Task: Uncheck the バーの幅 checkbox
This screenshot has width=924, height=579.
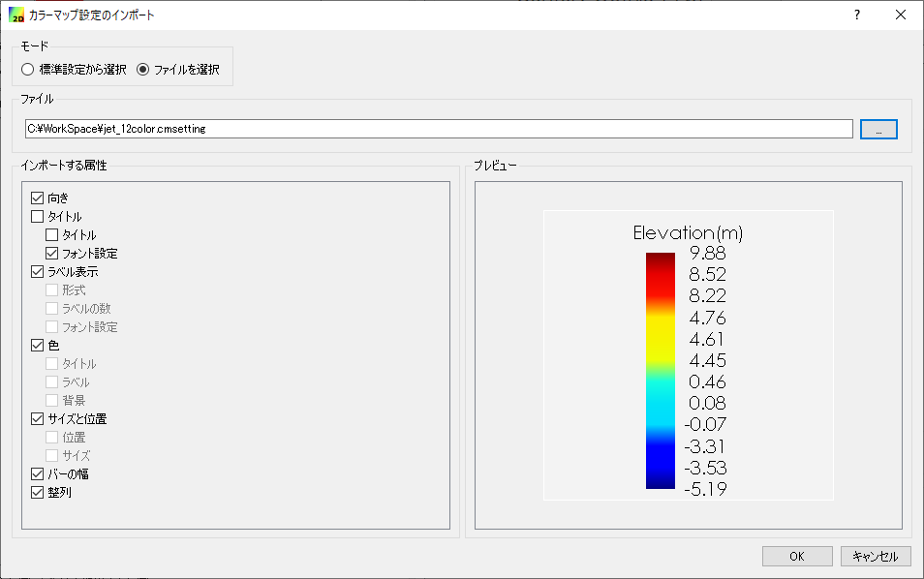Action: [x=37, y=473]
